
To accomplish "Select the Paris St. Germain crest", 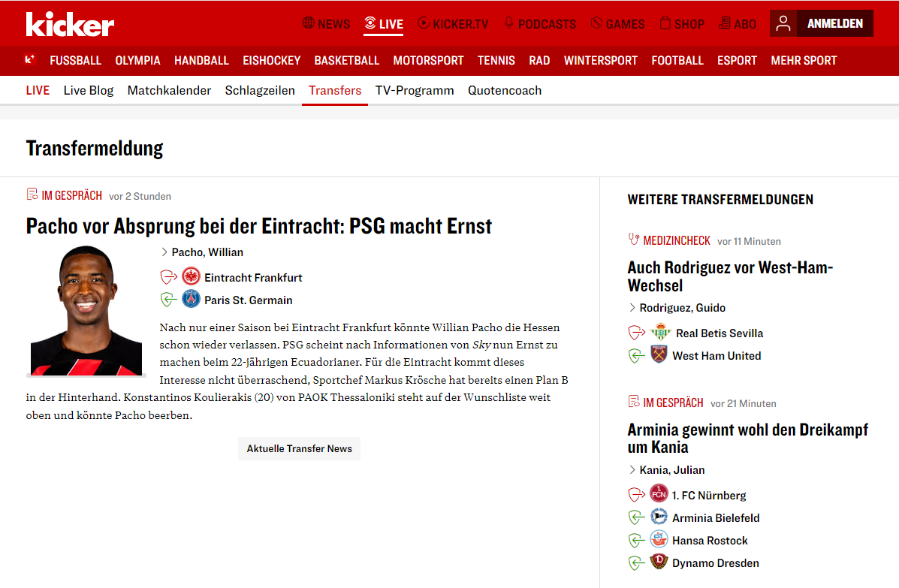I will pos(191,298).
